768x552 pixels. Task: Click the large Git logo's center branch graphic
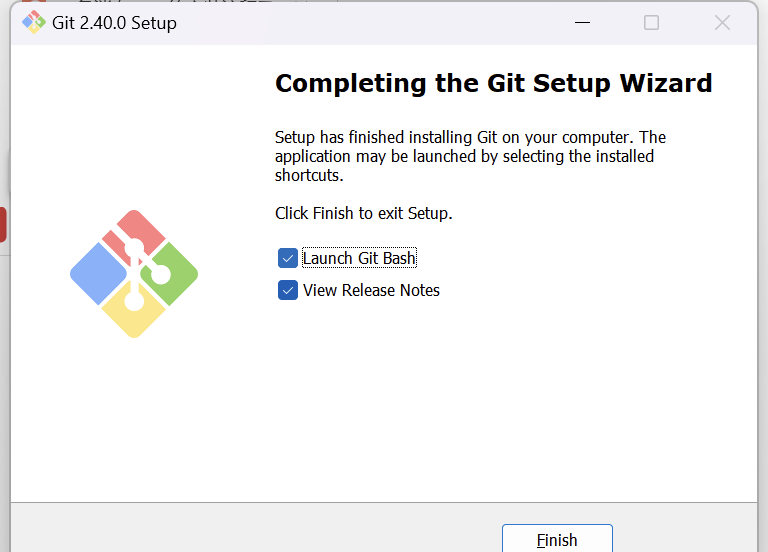pyautogui.click(x=134, y=274)
